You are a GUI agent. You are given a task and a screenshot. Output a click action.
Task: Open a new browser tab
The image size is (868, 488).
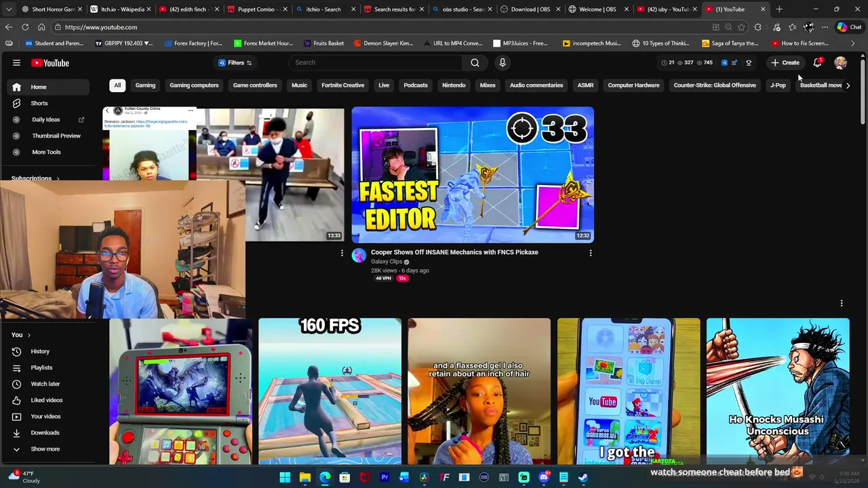click(779, 9)
